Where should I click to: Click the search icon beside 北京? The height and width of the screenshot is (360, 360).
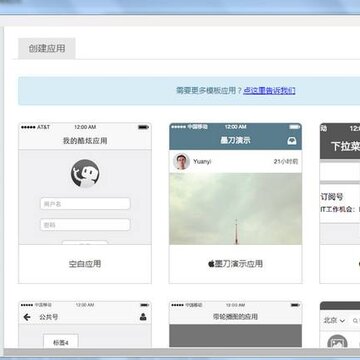click(356, 321)
